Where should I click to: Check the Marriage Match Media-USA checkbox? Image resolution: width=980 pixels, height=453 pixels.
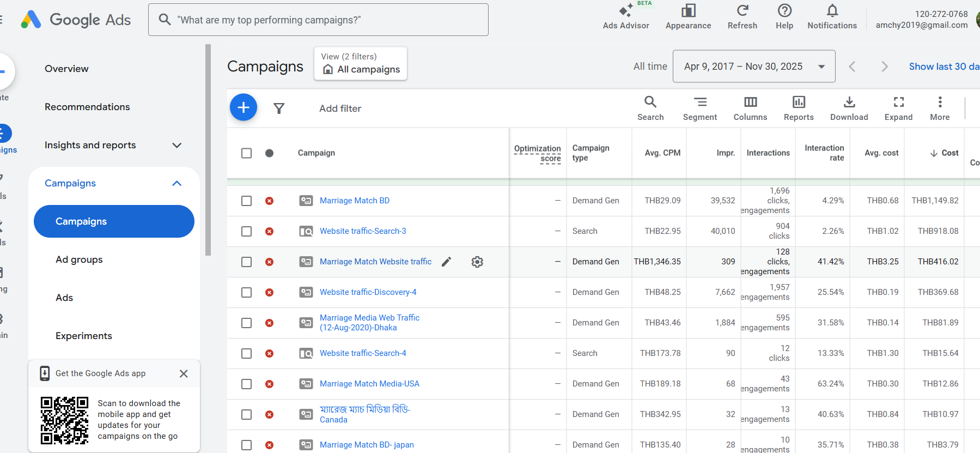tap(247, 384)
